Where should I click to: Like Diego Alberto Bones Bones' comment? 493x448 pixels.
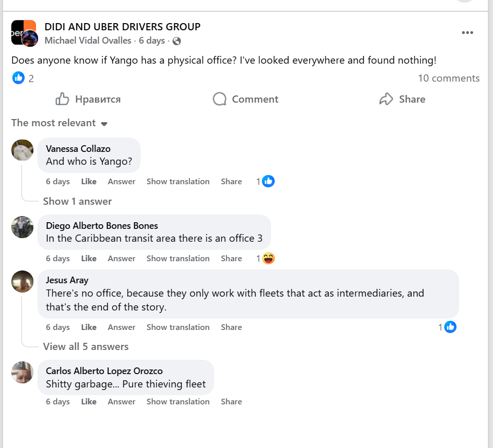pos(89,258)
